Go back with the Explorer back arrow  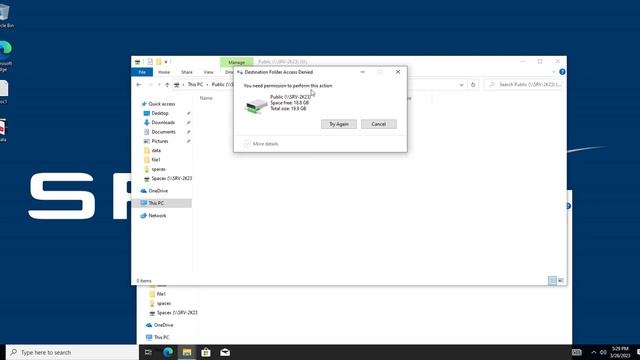tap(139, 84)
